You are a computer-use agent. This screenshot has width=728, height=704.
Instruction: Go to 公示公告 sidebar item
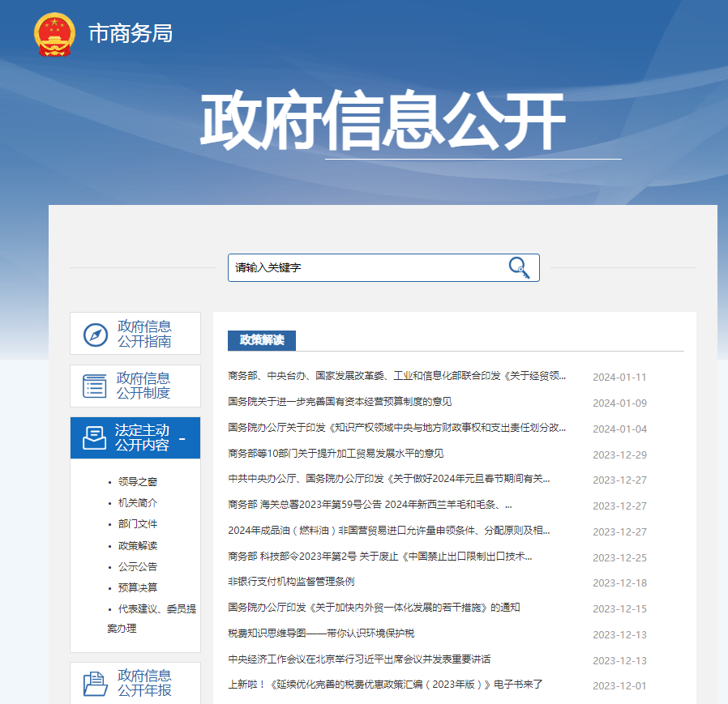[x=137, y=566]
